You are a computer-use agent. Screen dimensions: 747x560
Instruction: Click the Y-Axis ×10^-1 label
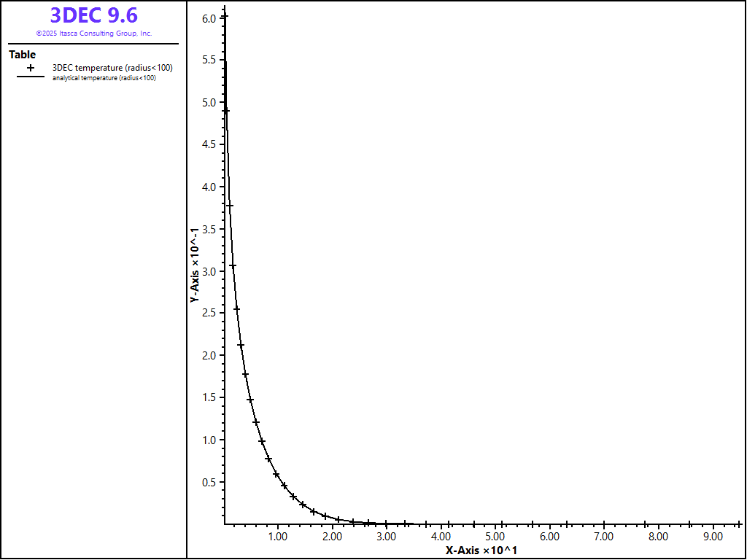click(195, 264)
